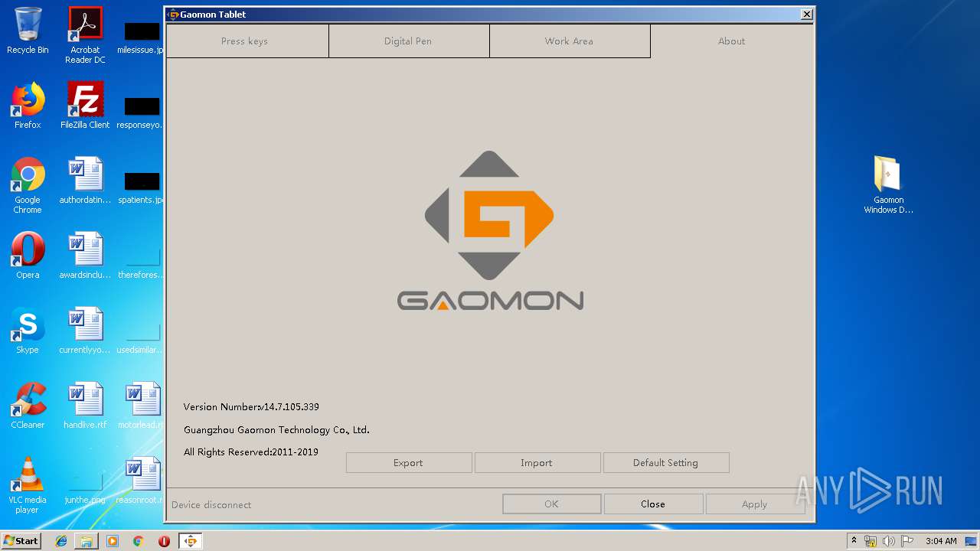Screen dimensions: 980x551
Task: Select reasonroot document icon
Action: coord(142,481)
